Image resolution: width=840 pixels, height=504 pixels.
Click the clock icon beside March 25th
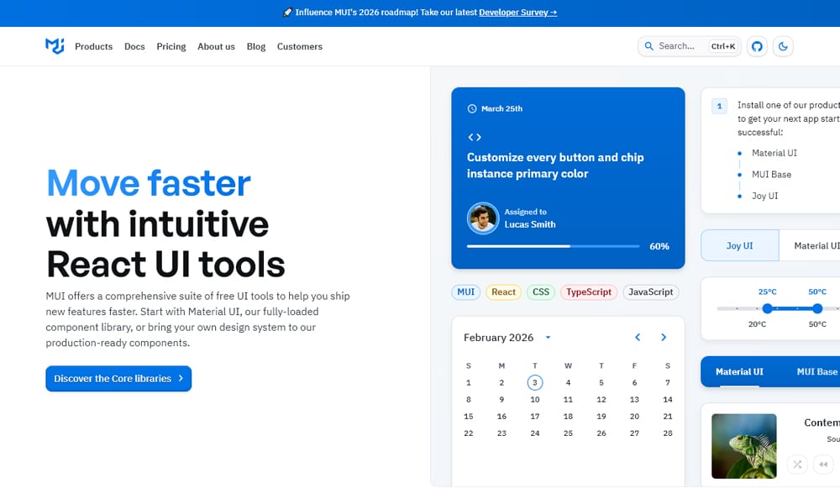click(472, 108)
